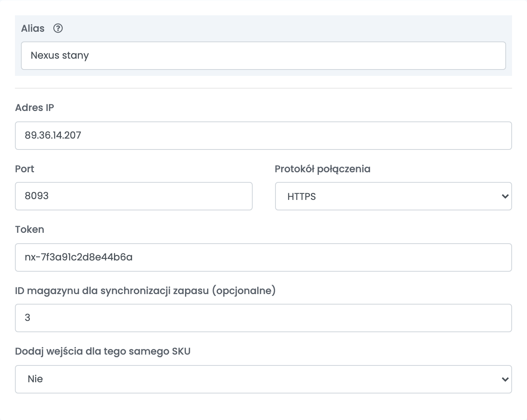The height and width of the screenshot is (420, 527).
Task: Click the 'Alias' label text
Action: coord(33,28)
